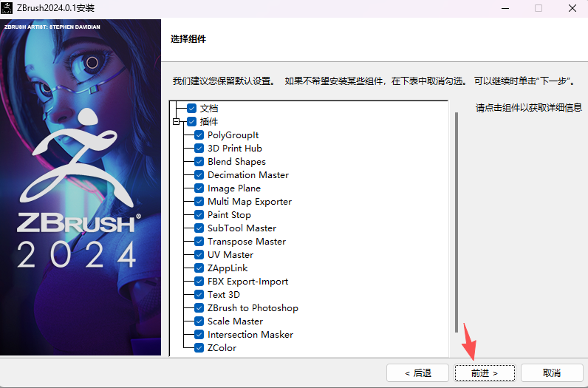
Task: Minimize the ZBrush installer window
Action: [x=505, y=8]
